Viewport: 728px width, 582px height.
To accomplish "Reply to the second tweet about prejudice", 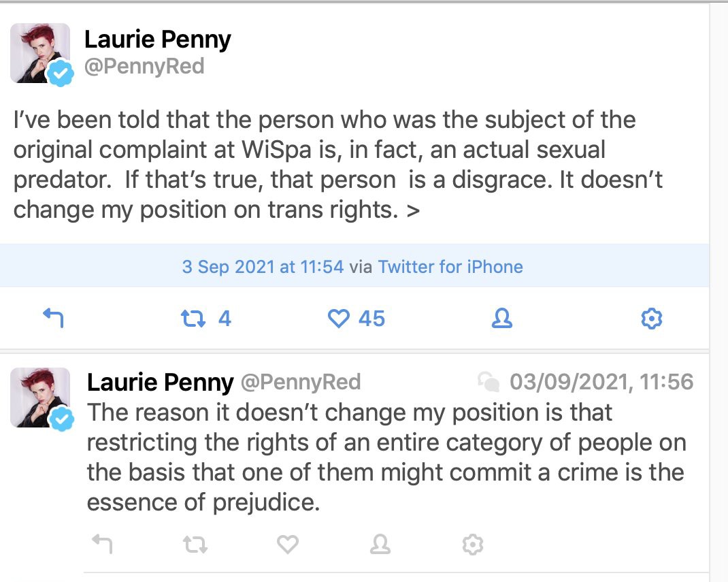I will [102, 544].
